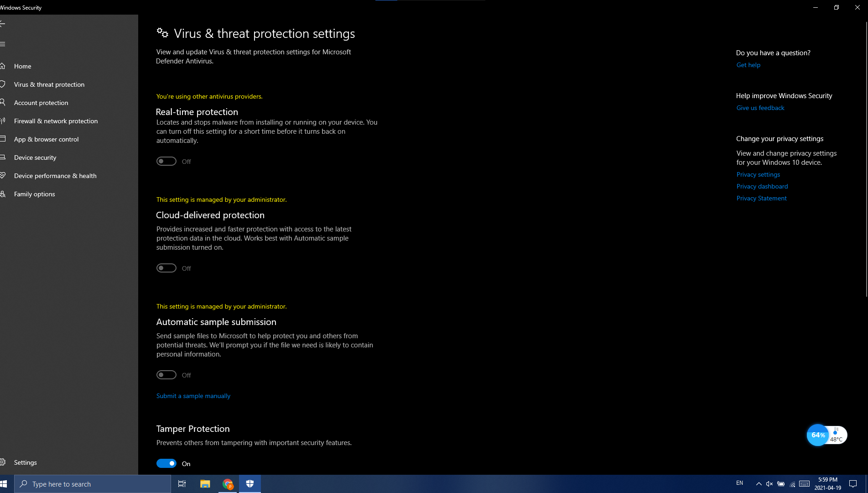Click the taskbar search box
Screen dimensions: 868x493
coord(93,484)
